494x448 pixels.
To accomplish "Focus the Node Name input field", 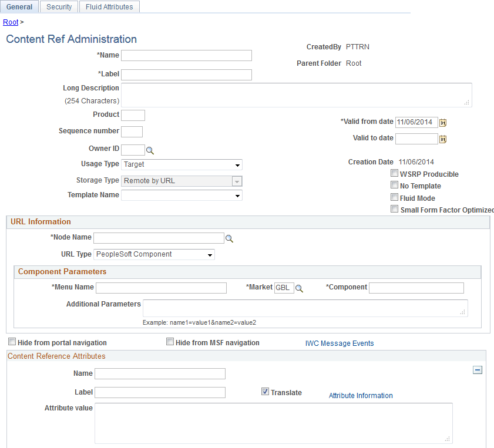I will coord(159,238).
